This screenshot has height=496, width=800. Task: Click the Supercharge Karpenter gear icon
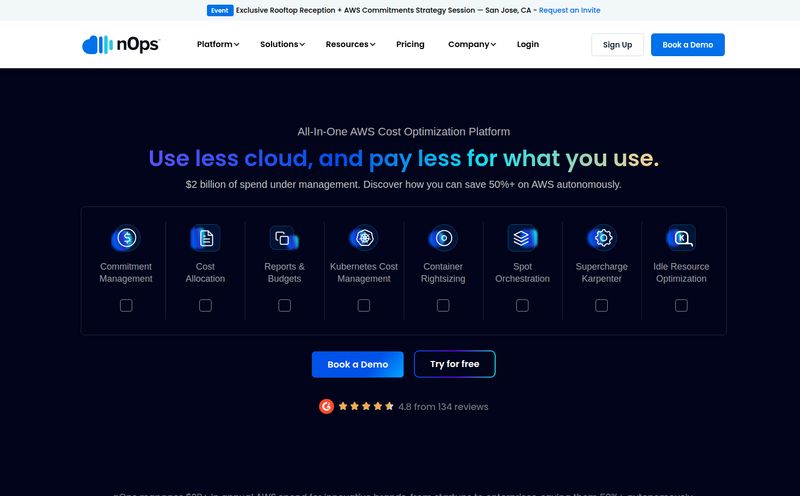tap(602, 238)
